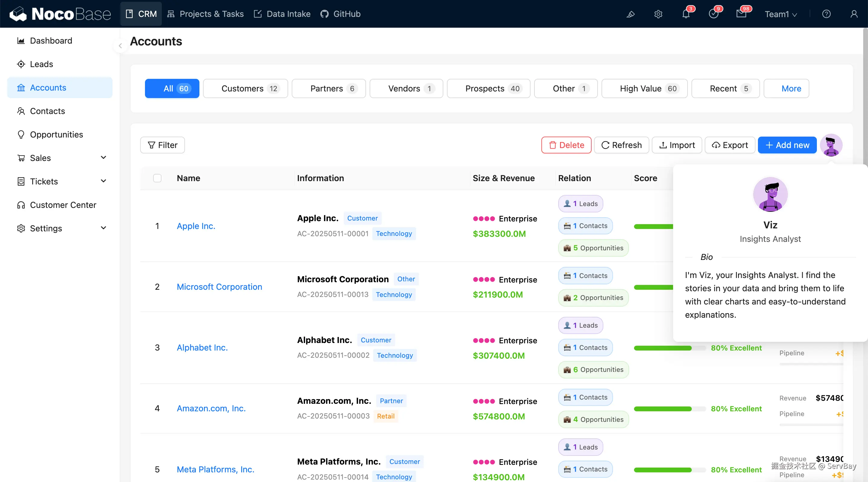Open the user profile icon
868x482 pixels.
(854, 14)
